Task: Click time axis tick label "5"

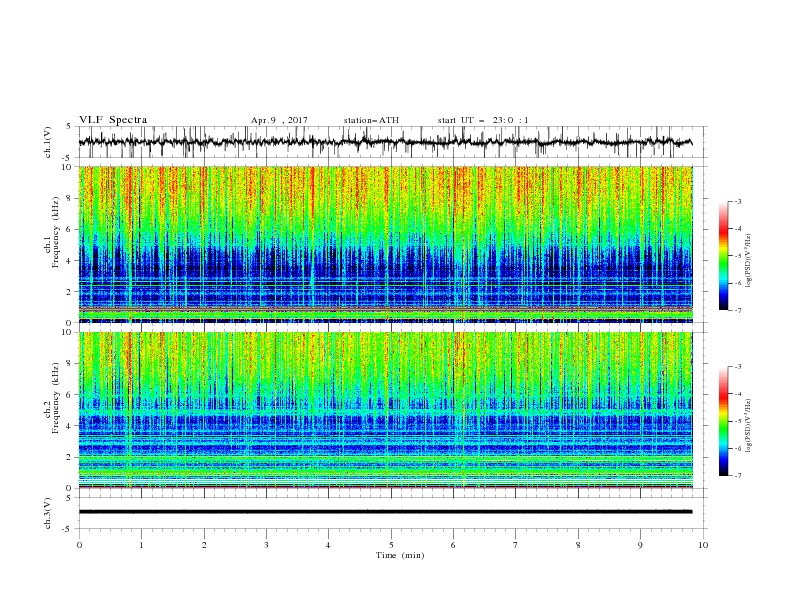Action: pos(391,545)
